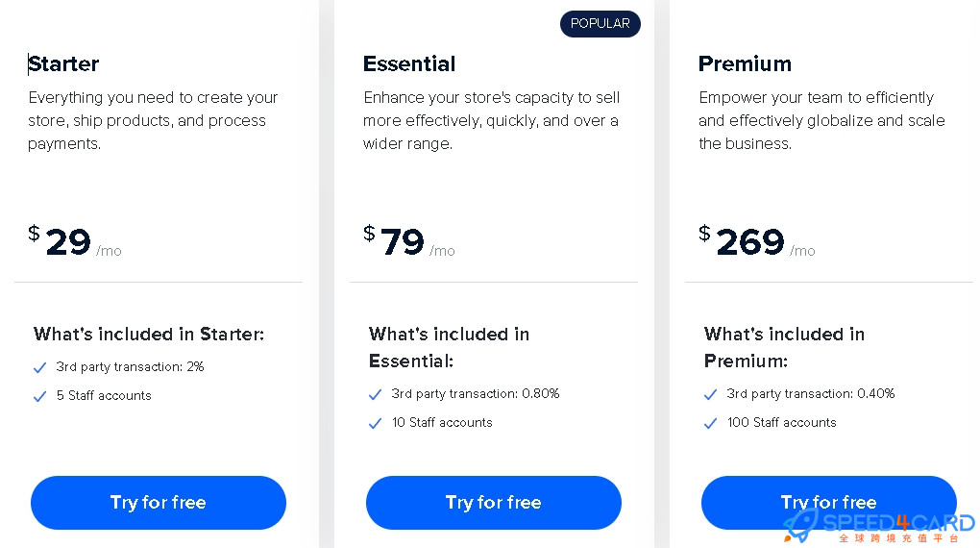Click checkmark beside 3rd party transaction: 0.80%
Image resolution: width=980 pixels, height=548 pixels.
click(375, 394)
